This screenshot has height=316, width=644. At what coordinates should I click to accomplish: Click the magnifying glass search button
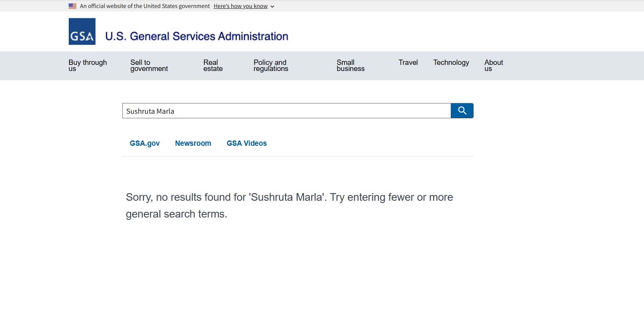coord(462,111)
